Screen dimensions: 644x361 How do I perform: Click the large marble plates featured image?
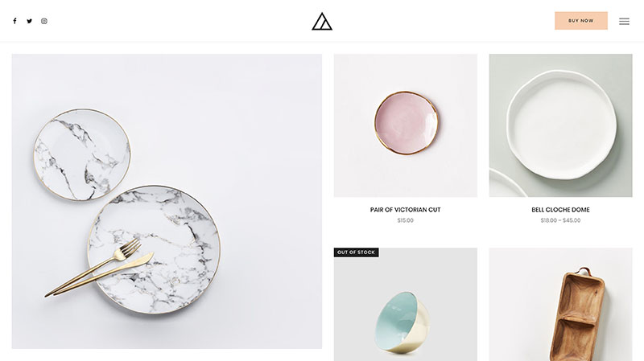click(x=167, y=202)
